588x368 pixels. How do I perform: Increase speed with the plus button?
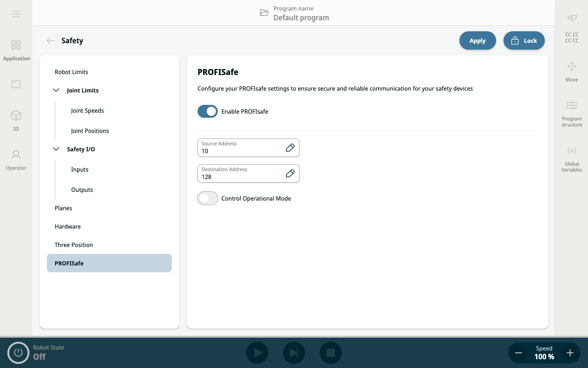tap(570, 353)
